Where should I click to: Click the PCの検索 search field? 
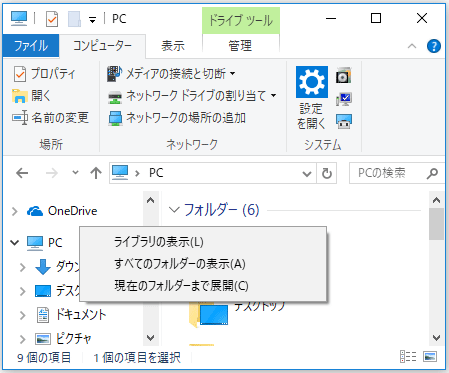pyautogui.click(x=397, y=173)
